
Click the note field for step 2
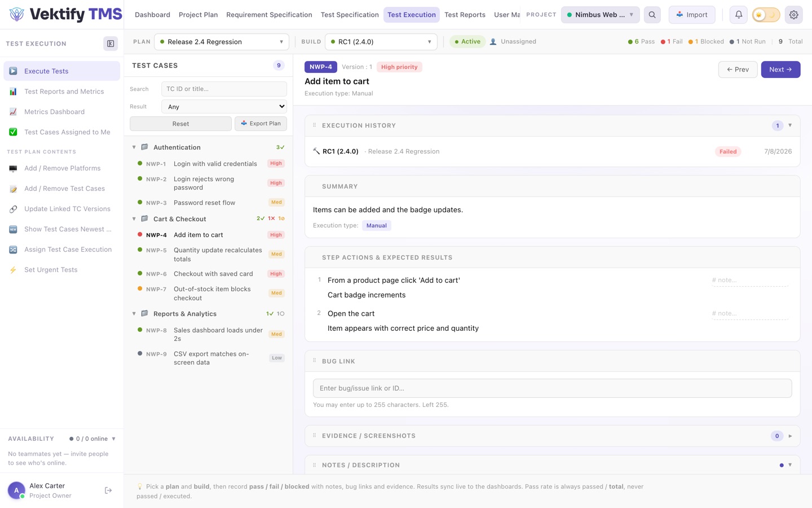(x=749, y=313)
